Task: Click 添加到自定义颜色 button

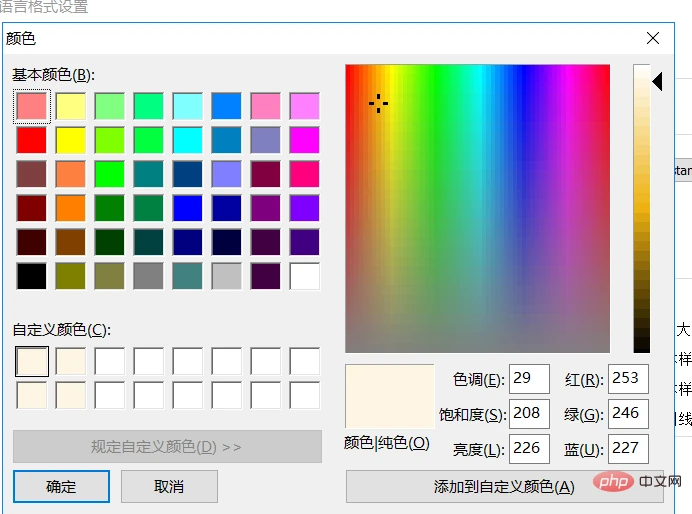Action: [x=503, y=487]
